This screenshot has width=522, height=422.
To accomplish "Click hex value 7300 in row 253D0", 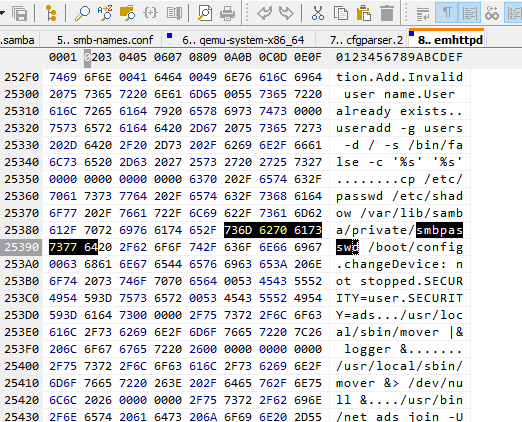I will (x=133, y=315).
